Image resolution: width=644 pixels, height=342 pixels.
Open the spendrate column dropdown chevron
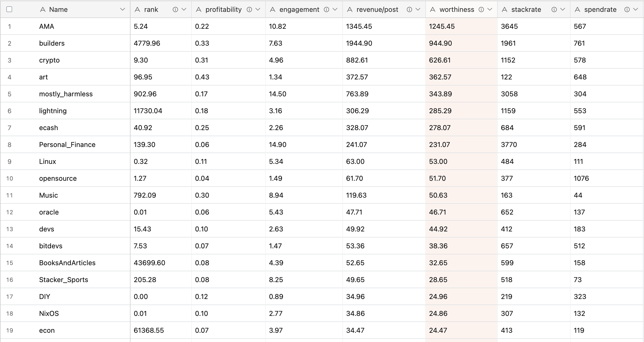pos(636,9)
